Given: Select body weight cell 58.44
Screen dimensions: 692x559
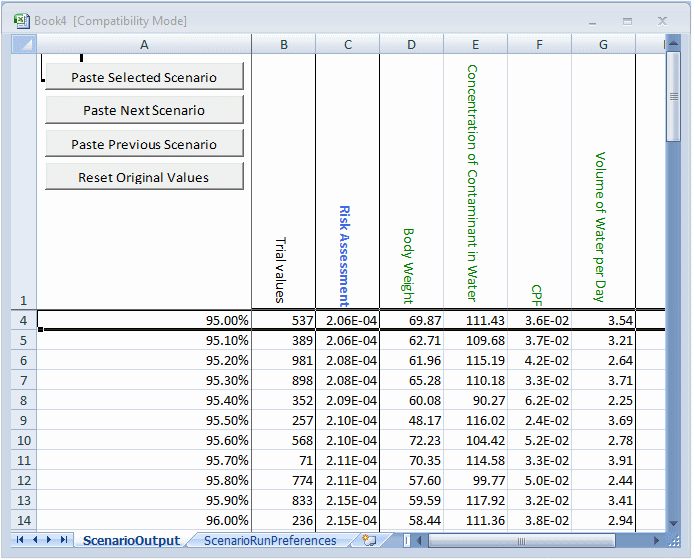Looking at the screenshot, I should [411, 520].
